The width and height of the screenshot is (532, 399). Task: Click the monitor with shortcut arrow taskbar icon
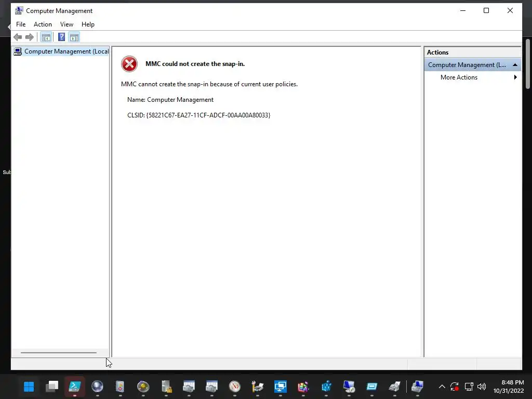pos(349,387)
